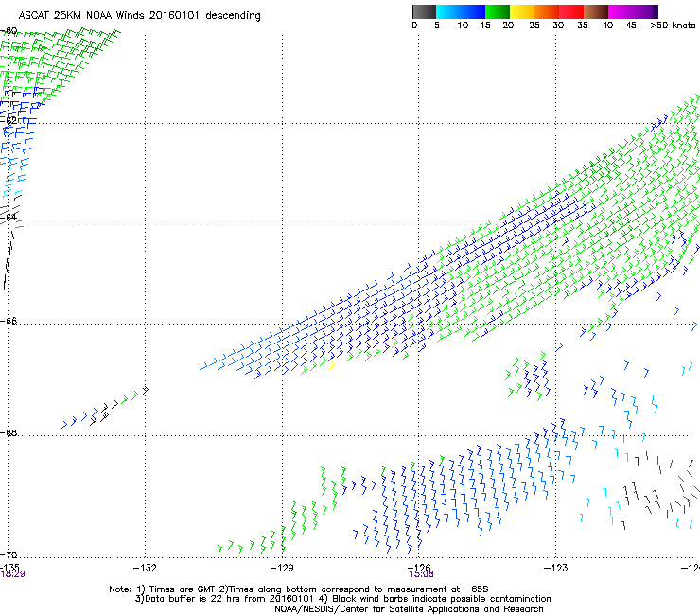Screen dimensions: 700x615
Task: Select the green 15-20 knots legend swatch
Action: pos(498,11)
